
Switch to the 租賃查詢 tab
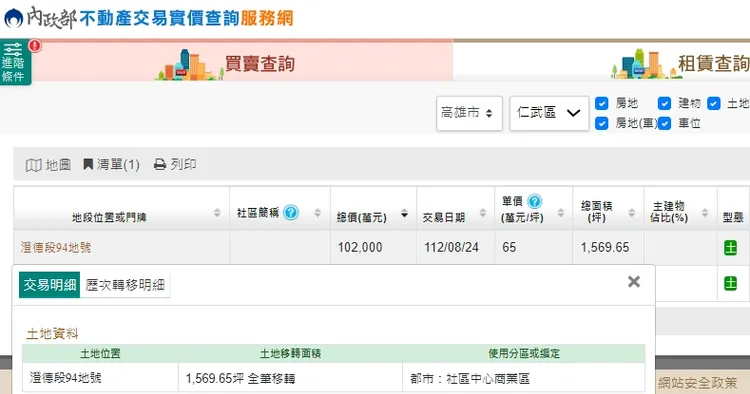pyautogui.click(x=713, y=63)
